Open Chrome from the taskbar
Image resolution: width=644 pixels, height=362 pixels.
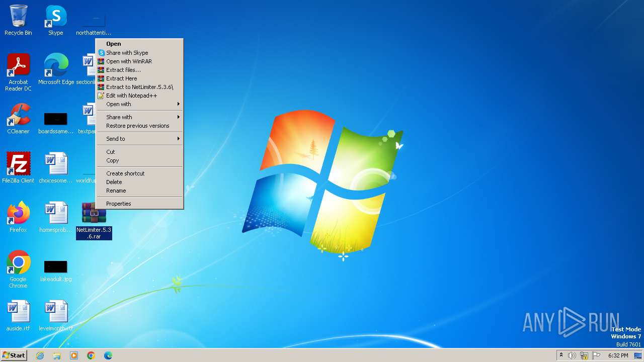click(91, 355)
